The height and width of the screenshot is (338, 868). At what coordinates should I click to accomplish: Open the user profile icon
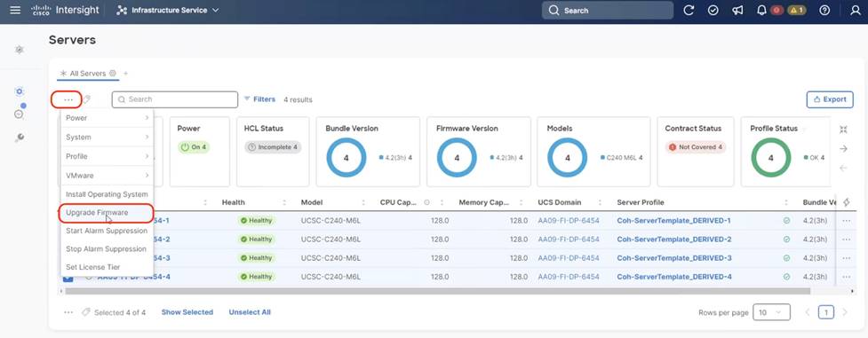(x=856, y=10)
